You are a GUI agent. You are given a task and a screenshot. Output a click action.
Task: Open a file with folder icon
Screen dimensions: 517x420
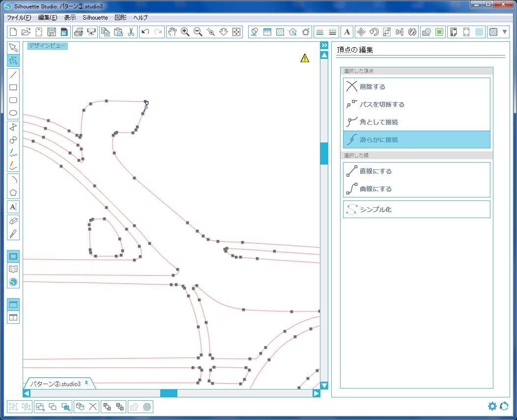(26, 32)
